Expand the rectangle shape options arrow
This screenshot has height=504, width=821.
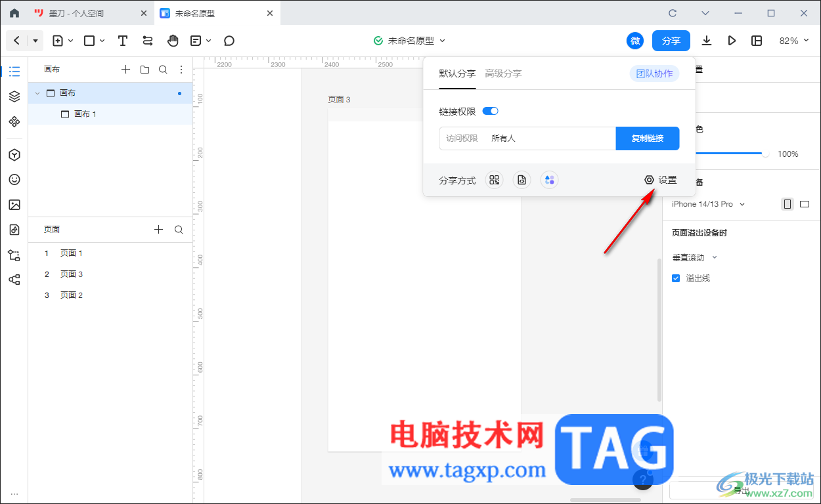click(x=102, y=41)
